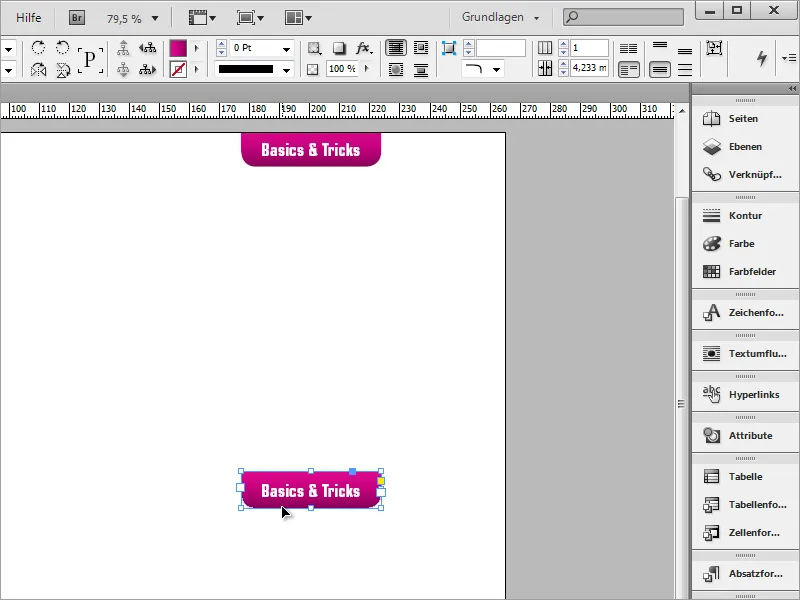Screen dimensions: 800x600
Task: Click the P rotation indicator icon
Action: coord(90,59)
